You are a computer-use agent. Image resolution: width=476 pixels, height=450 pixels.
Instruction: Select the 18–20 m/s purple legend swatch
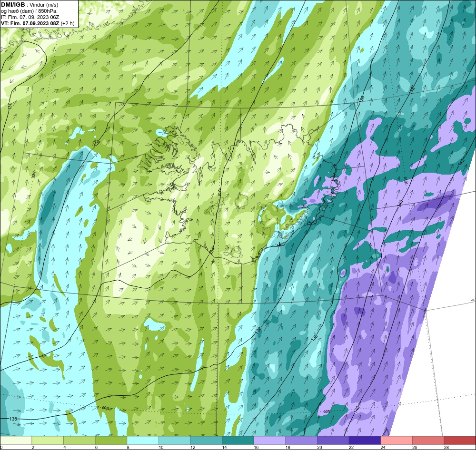pyautogui.click(x=301, y=440)
